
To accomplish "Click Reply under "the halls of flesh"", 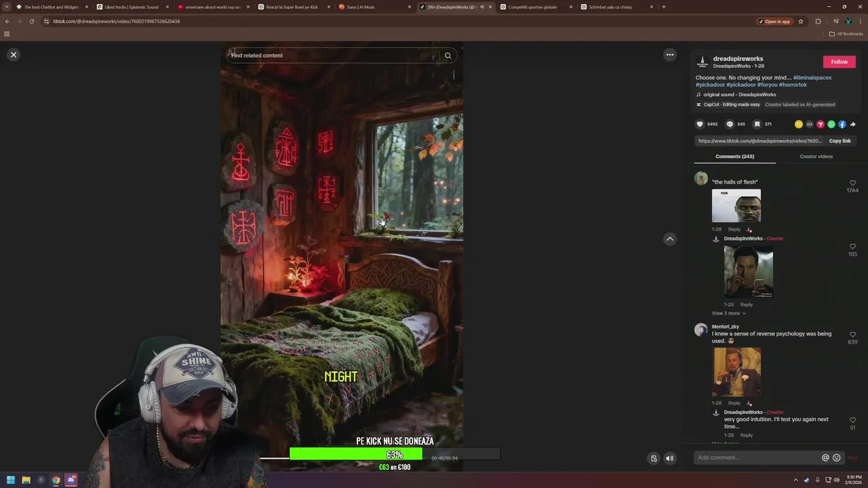I will [x=734, y=229].
